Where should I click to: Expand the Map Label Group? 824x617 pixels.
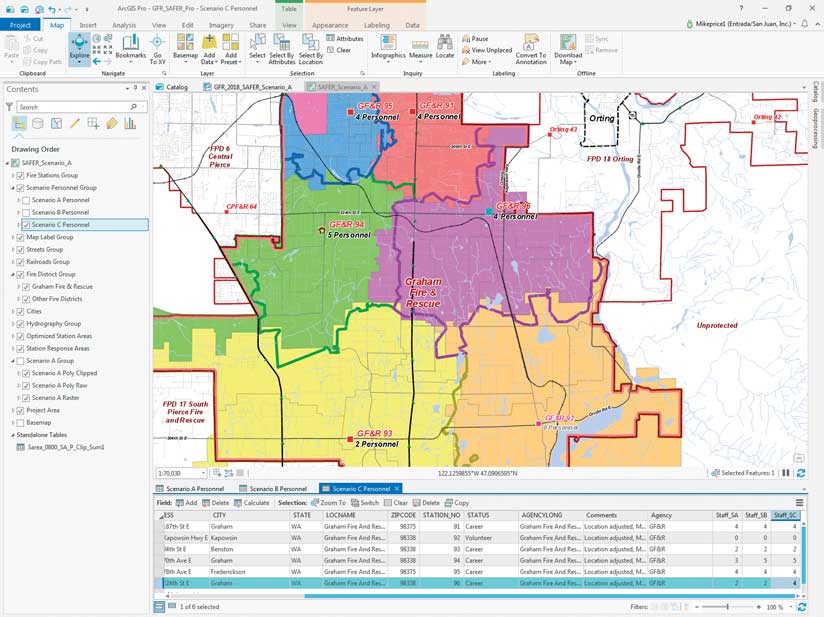click(x=13, y=238)
